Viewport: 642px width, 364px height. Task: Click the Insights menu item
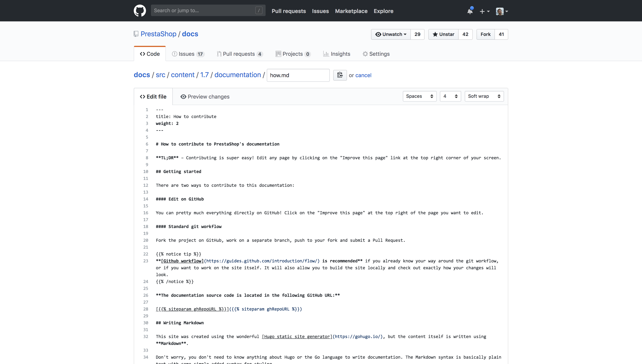(x=336, y=54)
